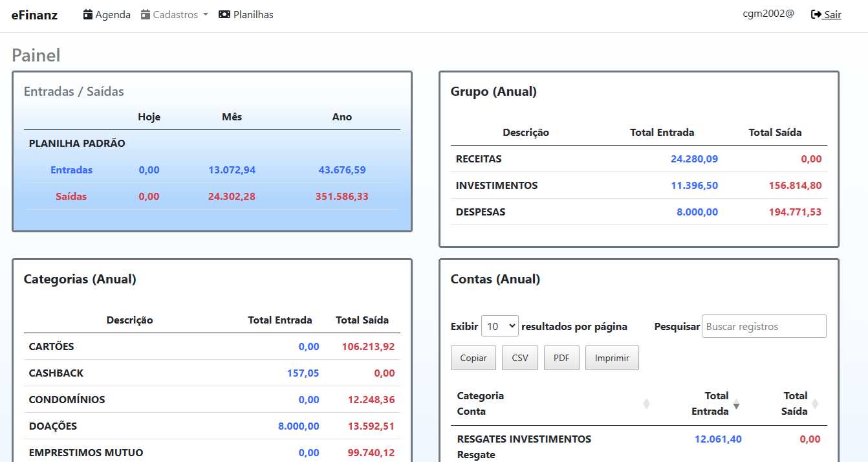Click the Sair logout arrow icon
This screenshot has height=462, width=868.
click(x=816, y=14)
